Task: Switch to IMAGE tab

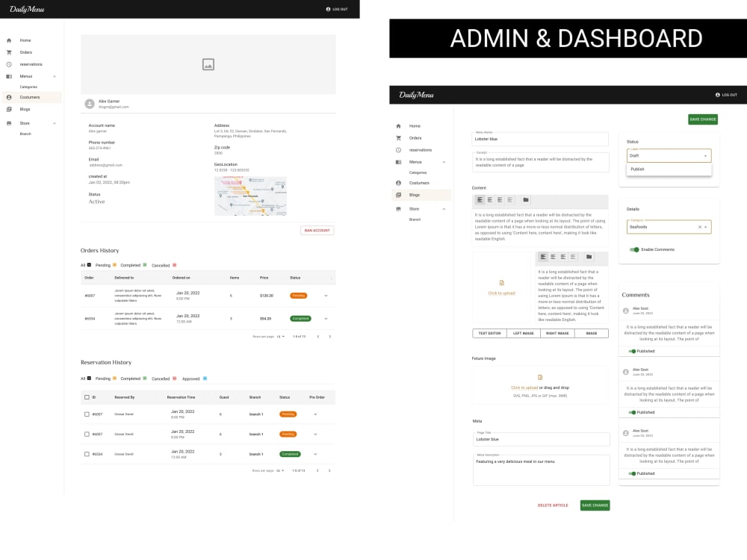Action: 591,333
